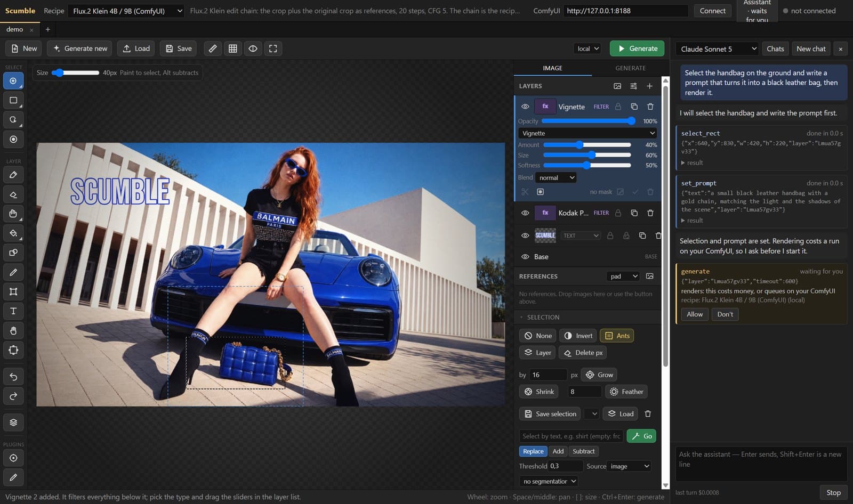Stop the assistant turn
The image size is (853, 504).
[833, 493]
